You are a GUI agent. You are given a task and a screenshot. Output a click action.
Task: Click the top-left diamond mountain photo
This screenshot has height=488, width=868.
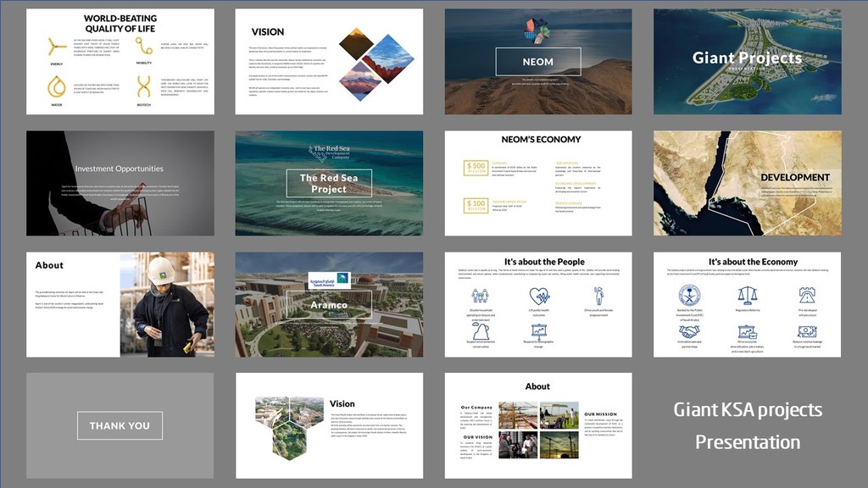pyautogui.click(x=356, y=44)
